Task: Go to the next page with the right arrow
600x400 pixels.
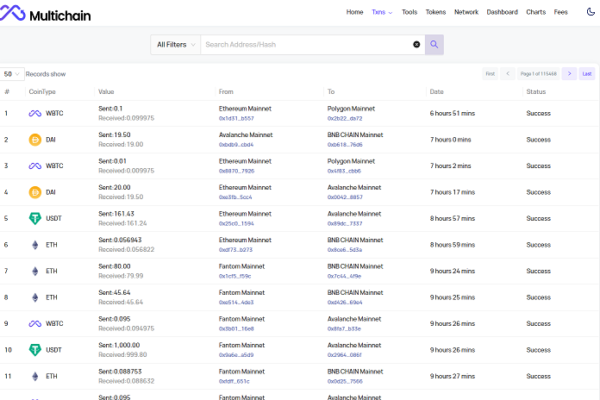Action: 569,73
